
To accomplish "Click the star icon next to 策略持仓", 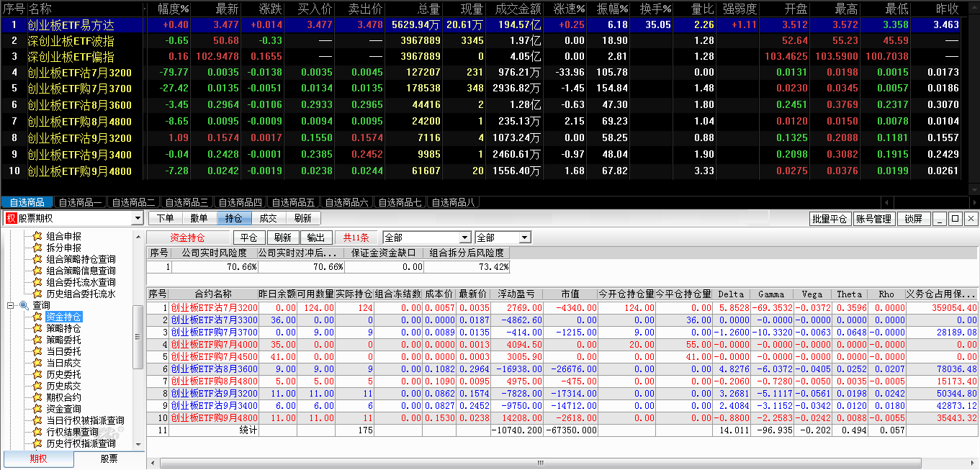I will click(x=37, y=328).
